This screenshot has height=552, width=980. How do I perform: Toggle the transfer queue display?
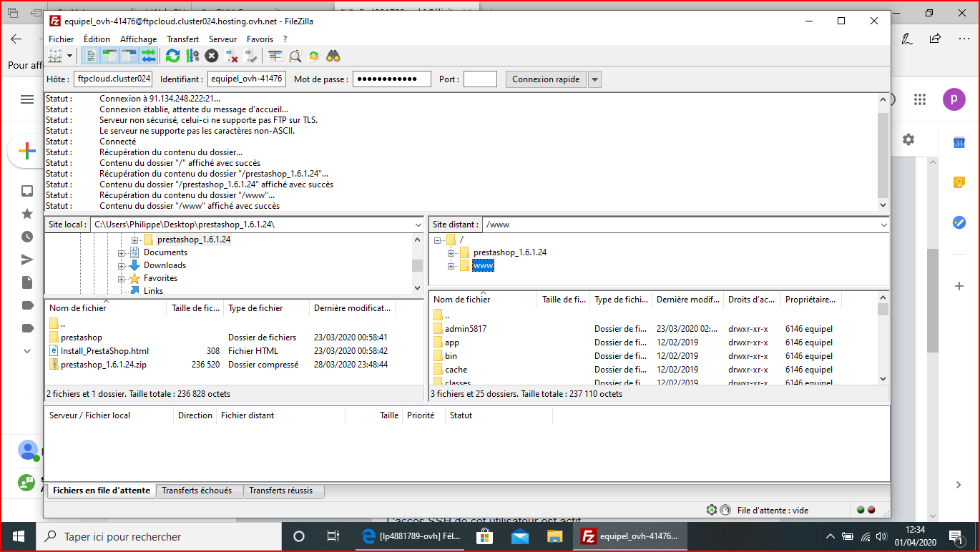(148, 56)
